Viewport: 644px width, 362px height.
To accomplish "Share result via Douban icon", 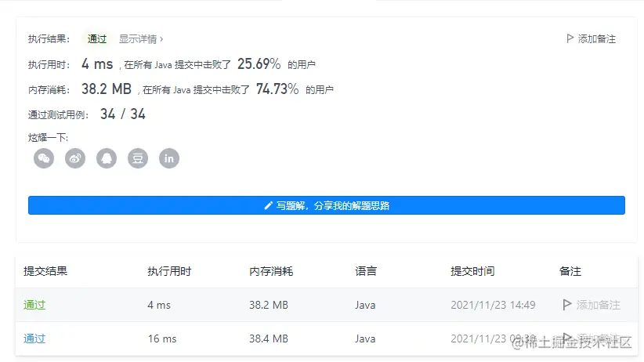I will pyautogui.click(x=138, y=158).
